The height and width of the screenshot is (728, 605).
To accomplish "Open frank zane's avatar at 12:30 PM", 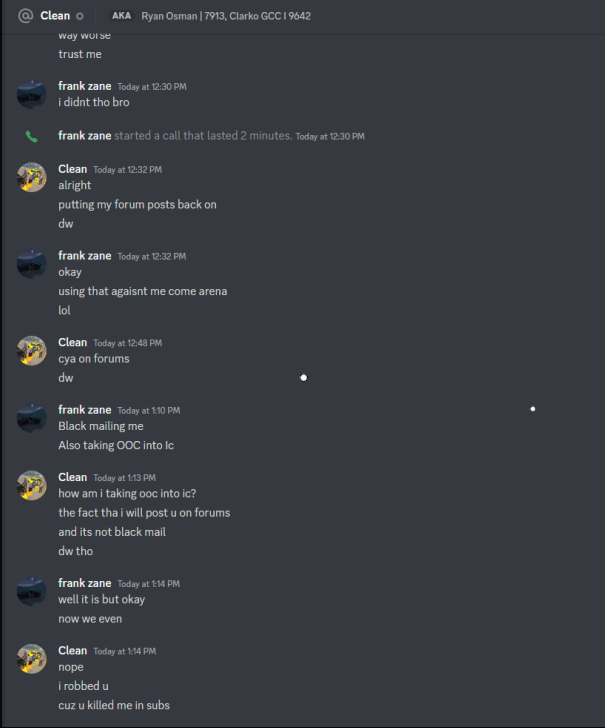I will pyautogui.click(x=32, y=94).
